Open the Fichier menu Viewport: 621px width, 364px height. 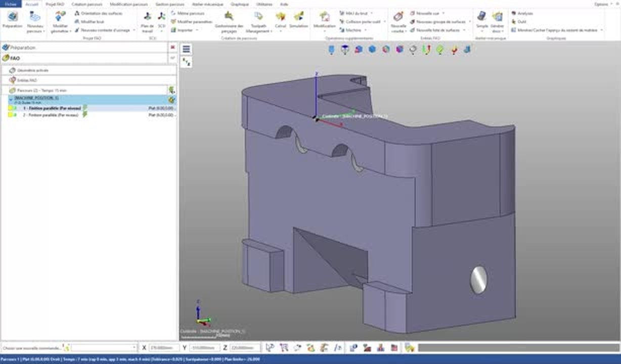(10, 4)
